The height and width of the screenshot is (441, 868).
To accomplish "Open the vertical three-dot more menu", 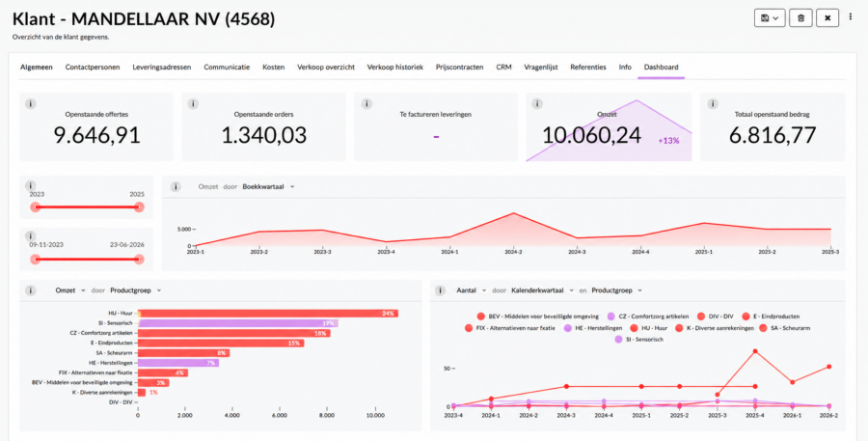I will click(x=851, y=17).
